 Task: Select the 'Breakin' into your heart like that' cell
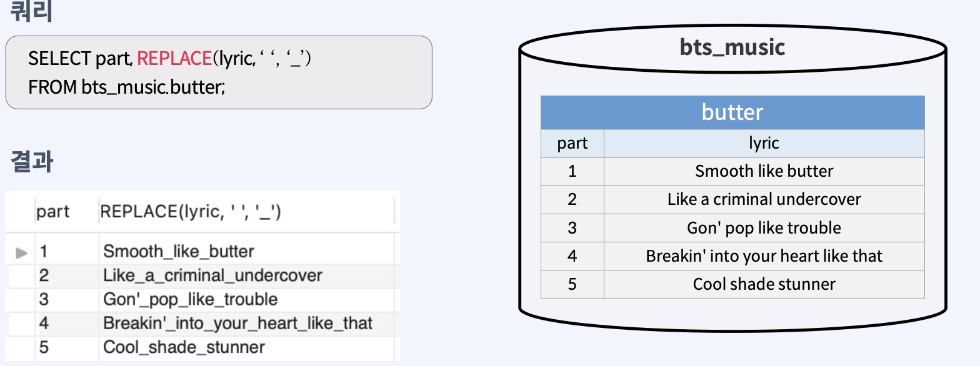pos(764,256)
